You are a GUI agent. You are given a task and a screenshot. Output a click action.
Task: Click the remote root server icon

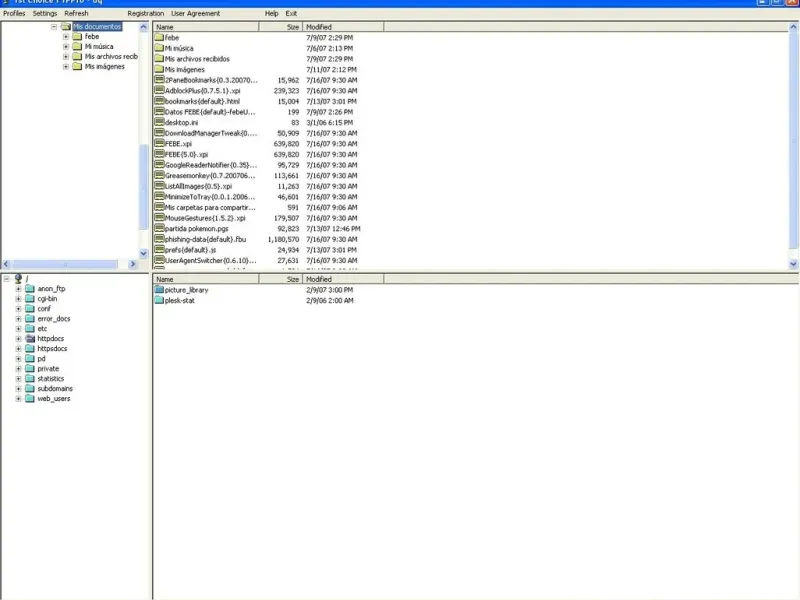[x=18, y=279]
